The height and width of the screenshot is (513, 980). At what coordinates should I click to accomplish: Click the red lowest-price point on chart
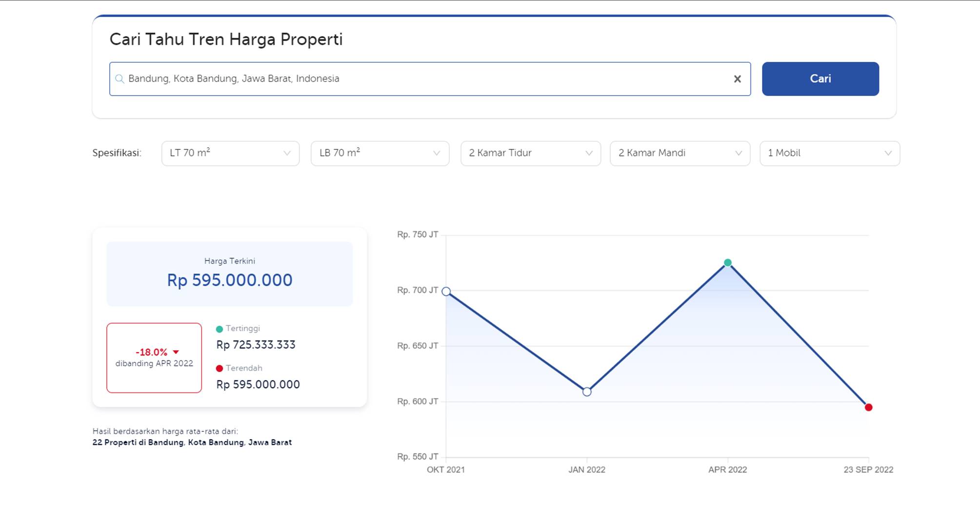868,407
